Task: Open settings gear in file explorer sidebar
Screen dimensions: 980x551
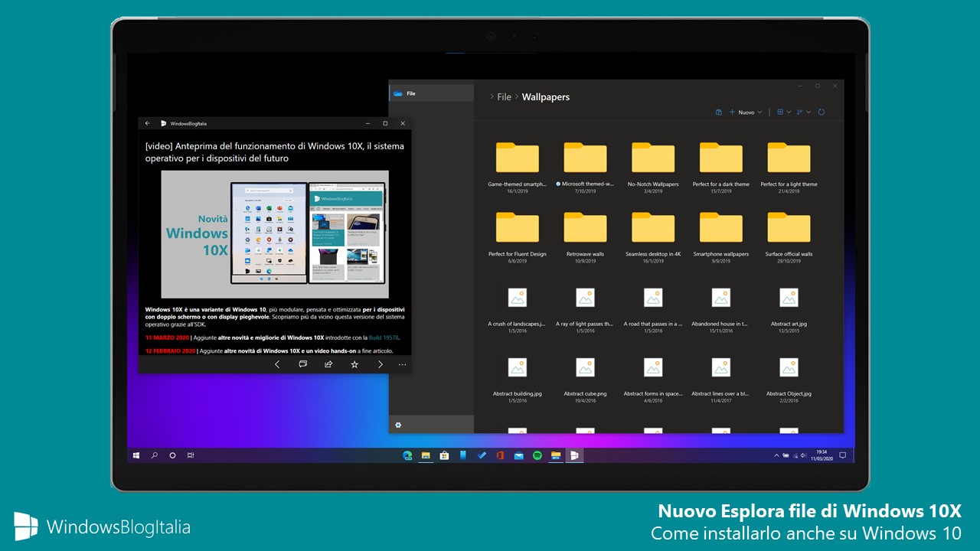Action: click(x=398, y=425)
